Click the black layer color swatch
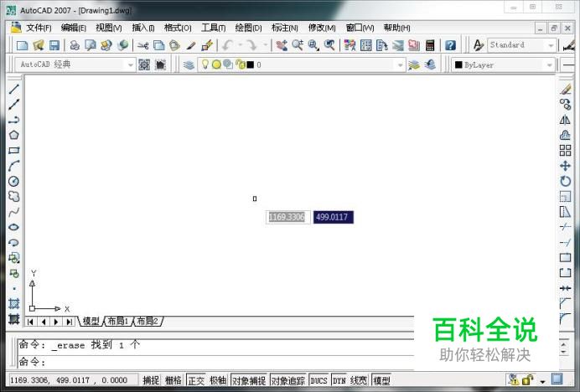This screenshot has height=392, width=580. [251, 64]
